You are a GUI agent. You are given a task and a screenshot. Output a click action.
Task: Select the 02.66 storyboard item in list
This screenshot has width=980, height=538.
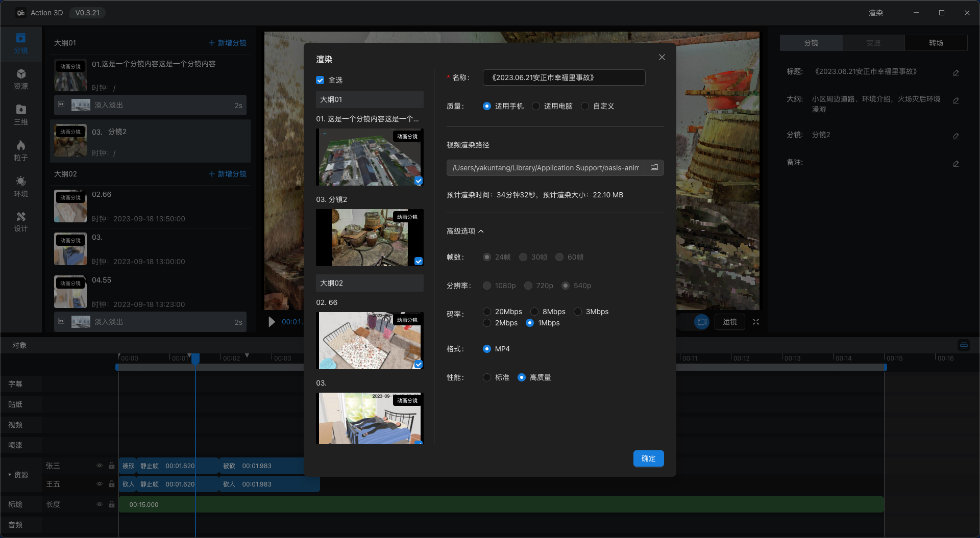(151, 206)
